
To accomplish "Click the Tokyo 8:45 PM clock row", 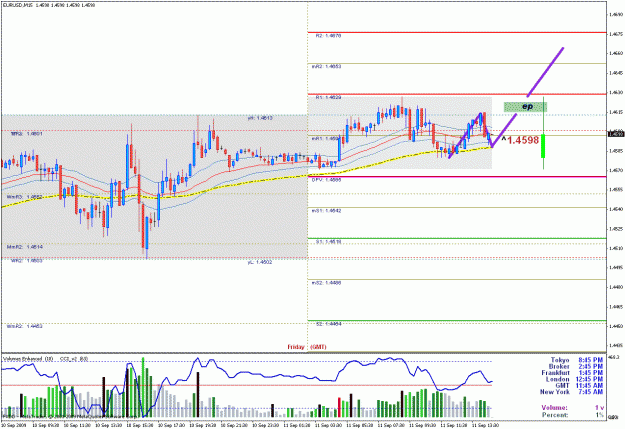I will (577, 360).
